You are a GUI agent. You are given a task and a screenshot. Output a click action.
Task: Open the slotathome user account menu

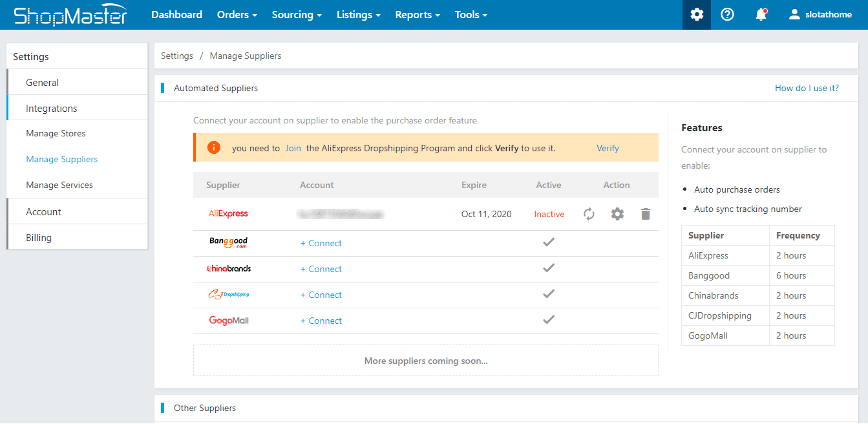tap(820, 14)
